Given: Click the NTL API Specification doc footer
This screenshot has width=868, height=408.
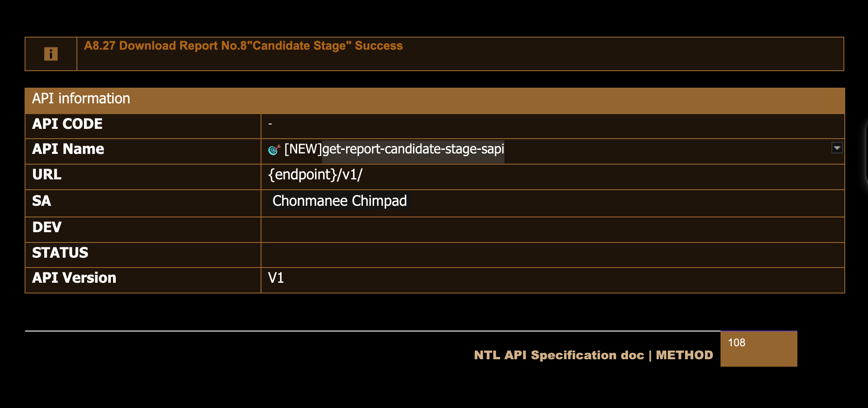Looking at the screenshot, I should coord(593,355).
